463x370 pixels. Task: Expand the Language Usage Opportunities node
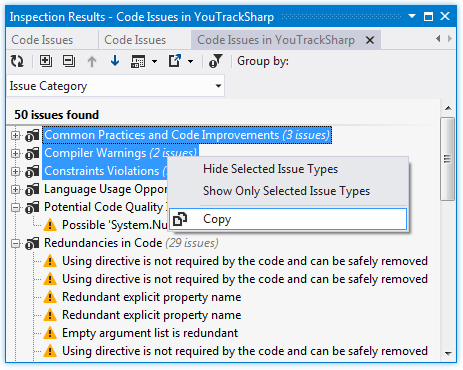[15, 189]
